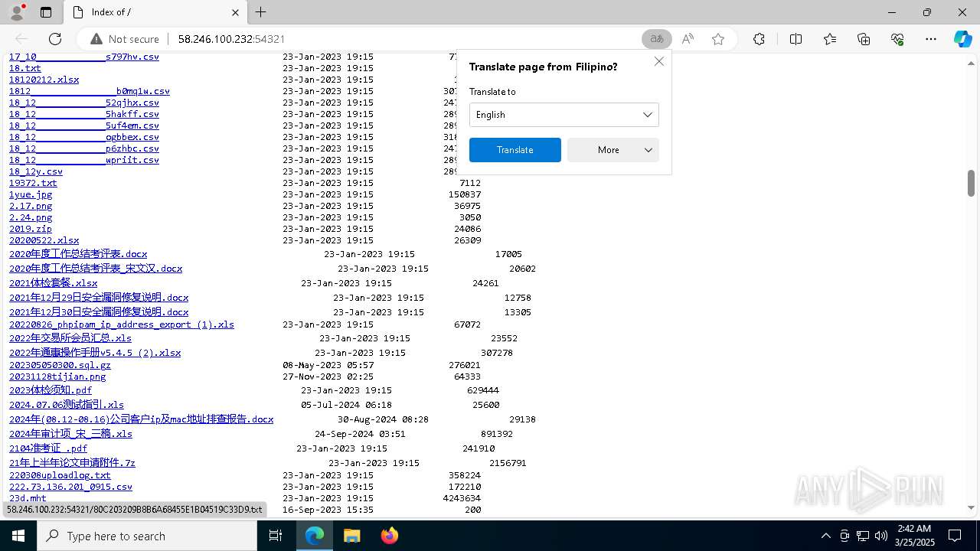Click Microsoft Edge taskbar icon
The image size is (980, 551).
click(x=315, y=536)
